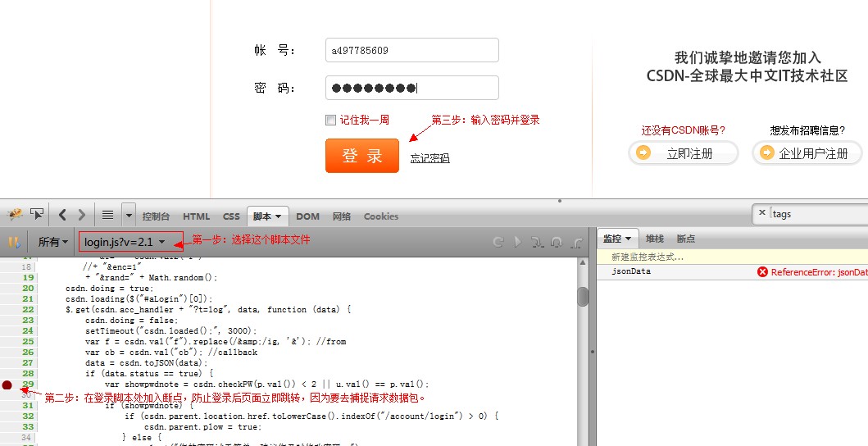Check the 记住我一周 remember me checkbox
This screenshot has height=446, width=868.
pyautogui.click(x=330, y=121)
